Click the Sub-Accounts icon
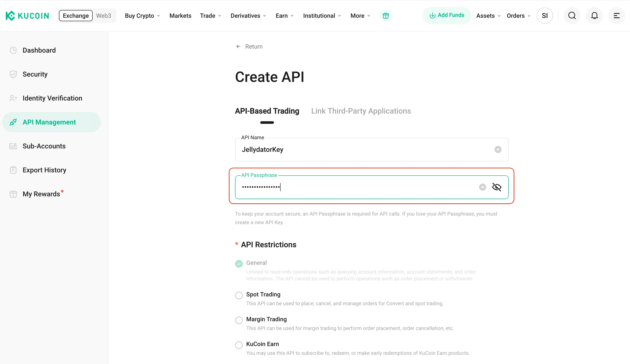Screen dimensions: 630x364 click(x=13, y=146)
